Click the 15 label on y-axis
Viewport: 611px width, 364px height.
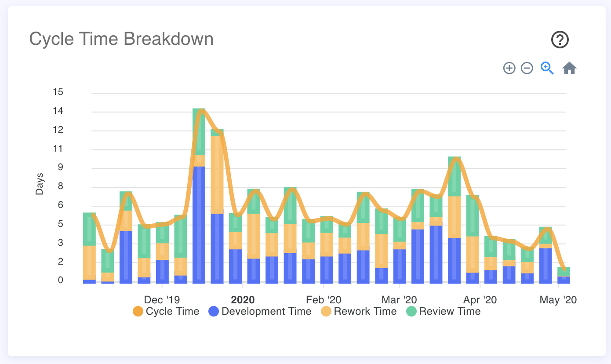click(x=58, y=92)
